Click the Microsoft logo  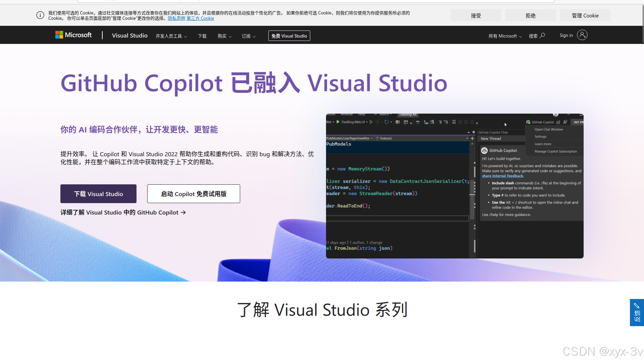tap(73, 35)
